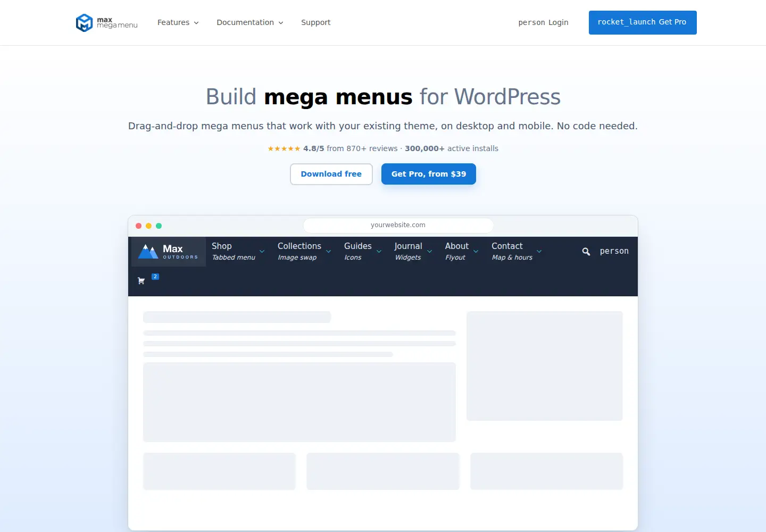Image resolution: width=766 pixels, height=532 pixels.
Task: Open the Shop tabbed menu chevron
Action: pyautogui.click(x=262, y=252)
